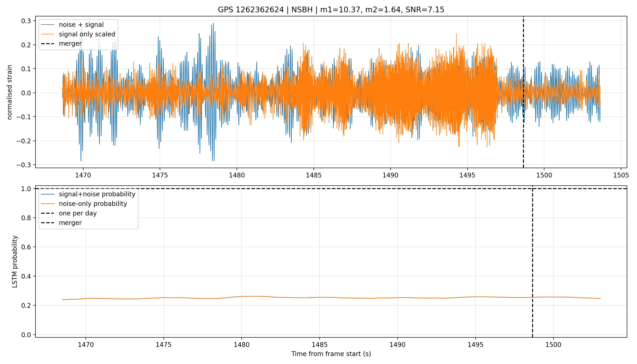Image resolution: width=637 pixels, height=364 pixels.
Task: Click the blue line swatch for 'noise + signal'
Action: point(48,25)
